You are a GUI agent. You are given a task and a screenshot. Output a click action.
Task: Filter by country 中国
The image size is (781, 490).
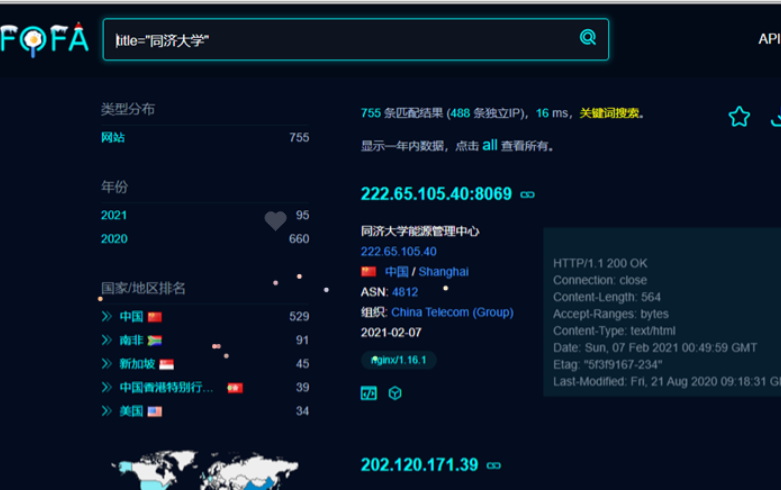131,317
